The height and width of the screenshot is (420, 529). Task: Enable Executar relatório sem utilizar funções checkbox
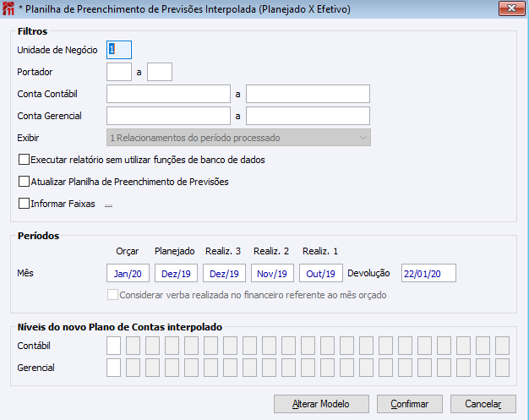pyautogui.click(x=24, y=159)
